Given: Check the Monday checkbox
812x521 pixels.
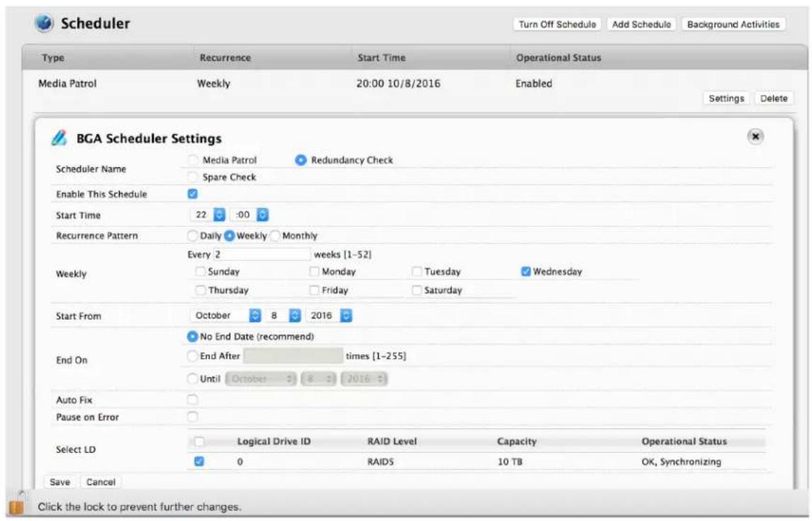Looking at the screenshot, I should coord(314,271).
